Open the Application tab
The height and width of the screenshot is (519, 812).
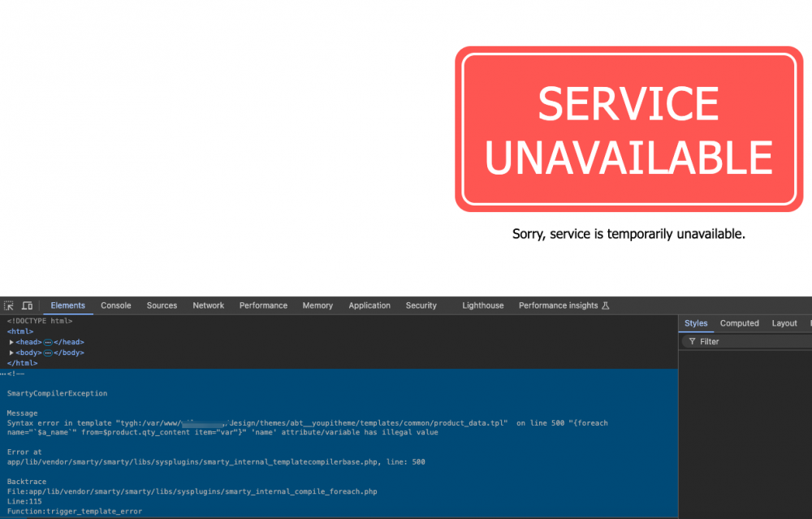click(x=369, y=305)
